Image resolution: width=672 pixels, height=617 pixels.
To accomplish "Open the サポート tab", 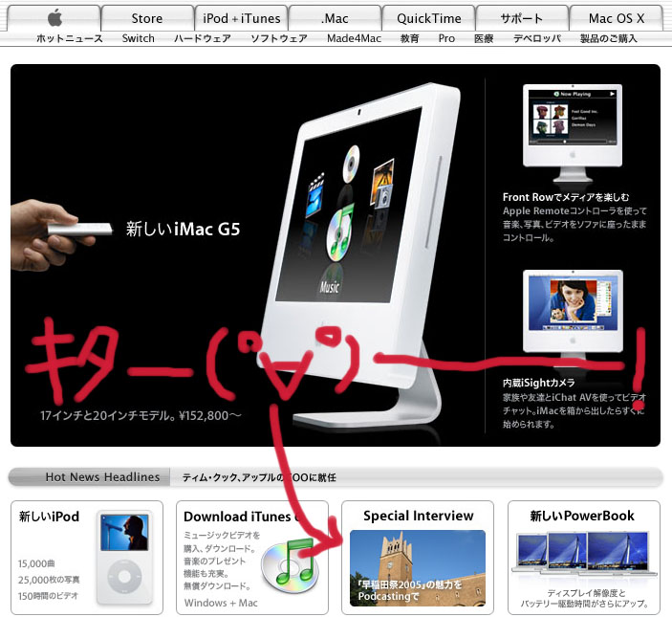I will click(522, 18).
